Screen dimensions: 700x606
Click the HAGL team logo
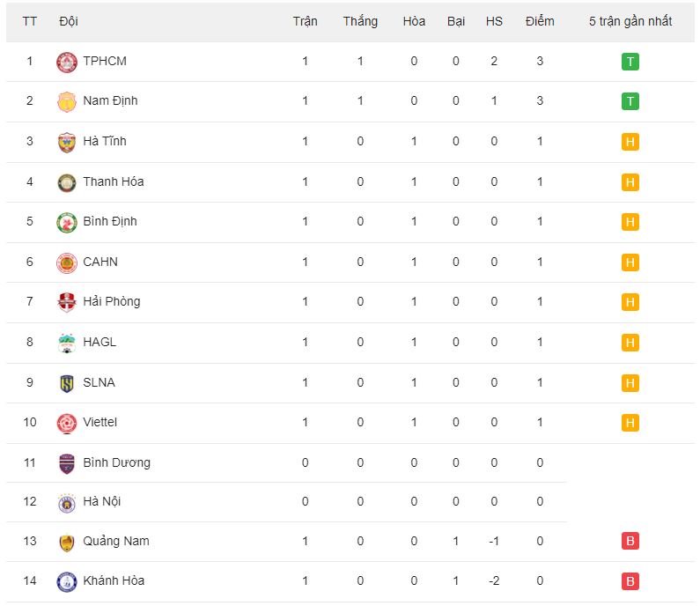click(x=67, y=343)
